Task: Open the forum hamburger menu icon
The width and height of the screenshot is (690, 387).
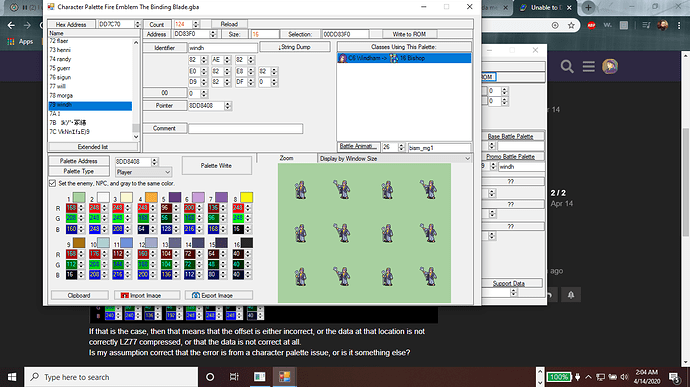Action: click(x=589, y=66)
